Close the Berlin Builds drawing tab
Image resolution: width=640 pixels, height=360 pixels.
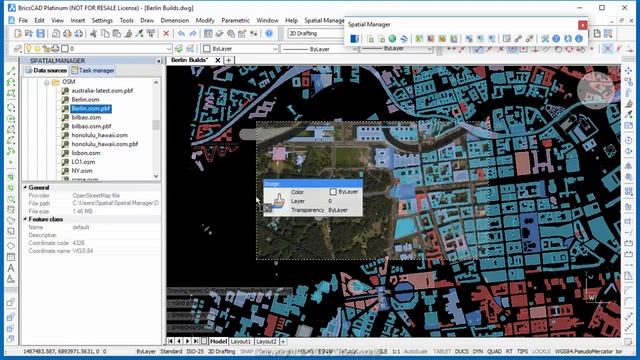218,60
